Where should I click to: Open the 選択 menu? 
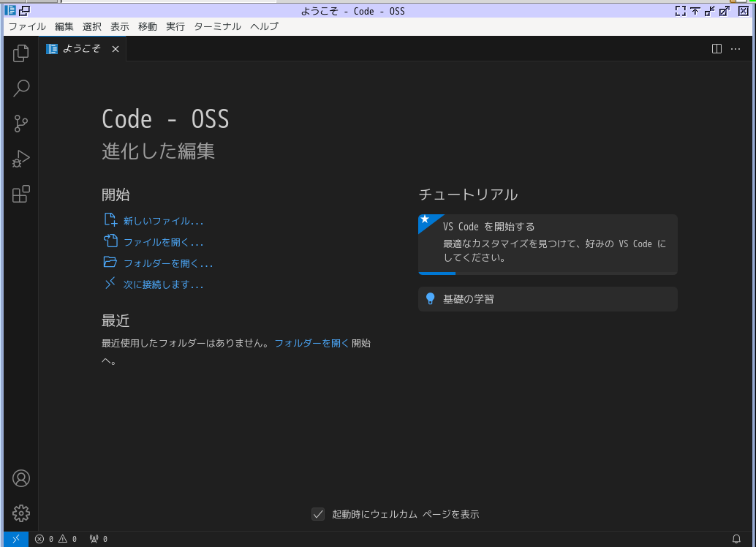click(x=91, y=26)
